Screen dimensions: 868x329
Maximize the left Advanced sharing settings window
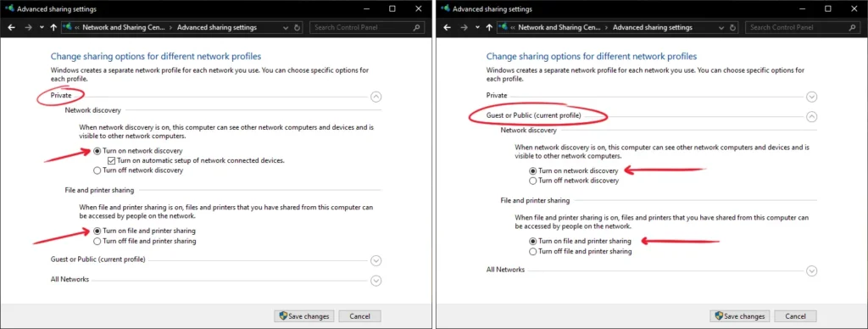coord(392,8)
